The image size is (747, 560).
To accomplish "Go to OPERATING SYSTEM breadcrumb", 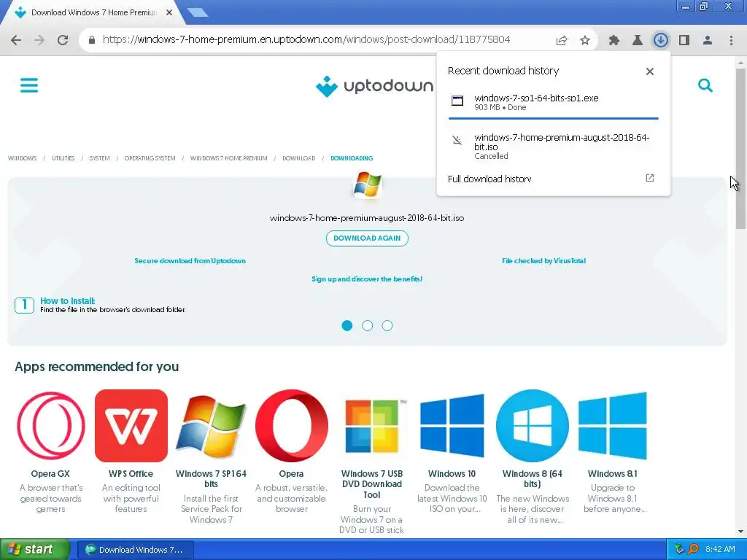I will (150, 158).
